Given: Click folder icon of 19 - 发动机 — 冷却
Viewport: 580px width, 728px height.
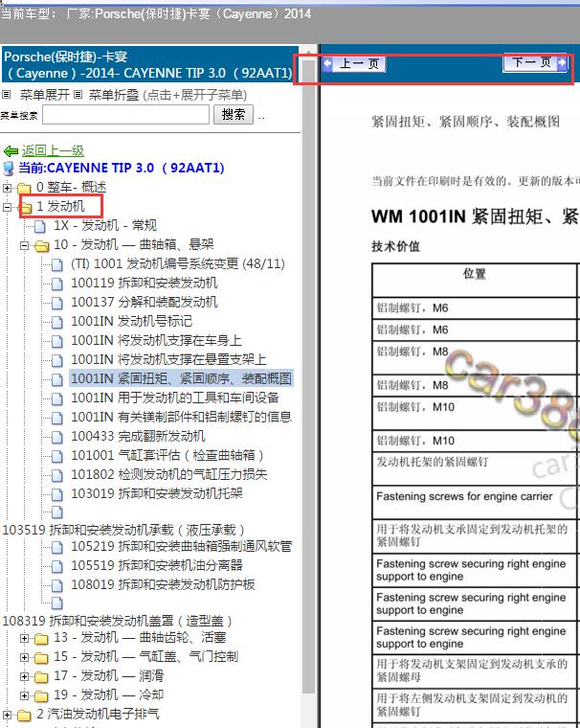Looking at the screenshot, I should click(42, 696).
